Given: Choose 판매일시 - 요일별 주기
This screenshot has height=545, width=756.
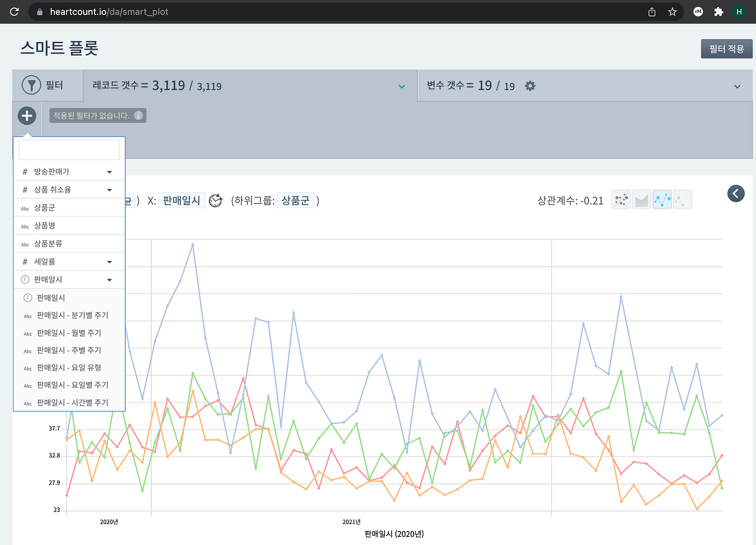Looking at the screenshot, I should pos(69,385).
